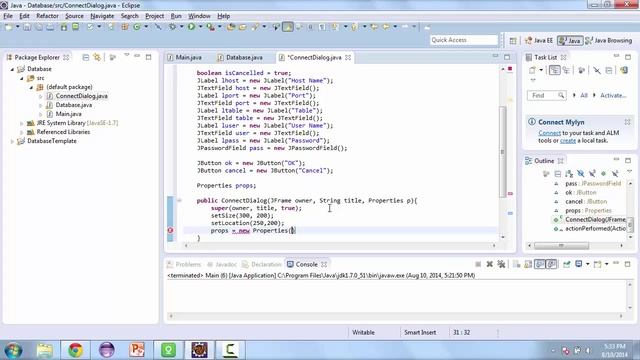Minimize the Package Explorer view

(137, 56)
